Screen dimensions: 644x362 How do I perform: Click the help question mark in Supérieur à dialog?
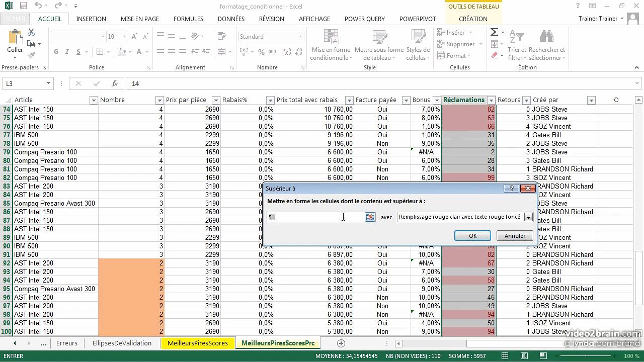tap(511, 189)
